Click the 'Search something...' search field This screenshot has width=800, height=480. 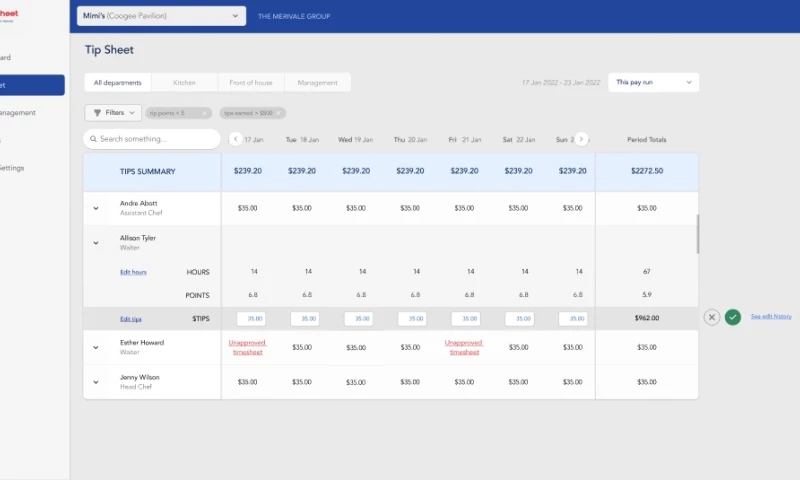tap(152, 139)
